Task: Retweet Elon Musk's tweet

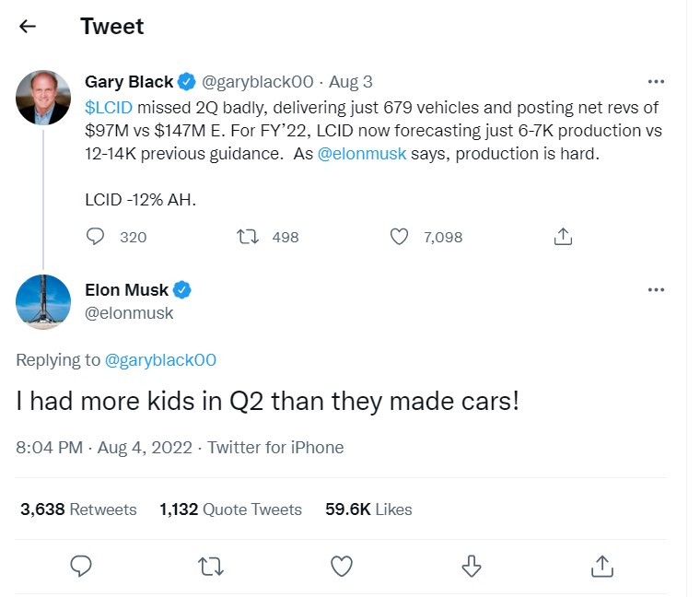Action: pyautogui.click(x=211, y=565)
